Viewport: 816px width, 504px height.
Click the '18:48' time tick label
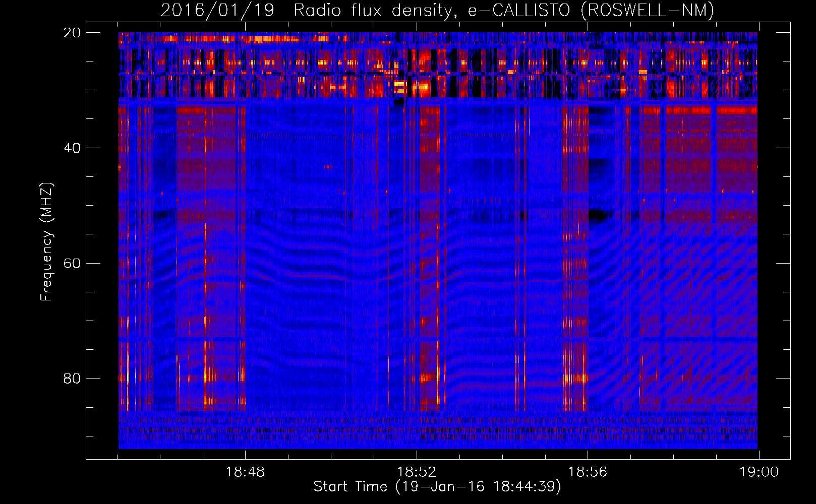pyautogui.click(x=245, y=472)
